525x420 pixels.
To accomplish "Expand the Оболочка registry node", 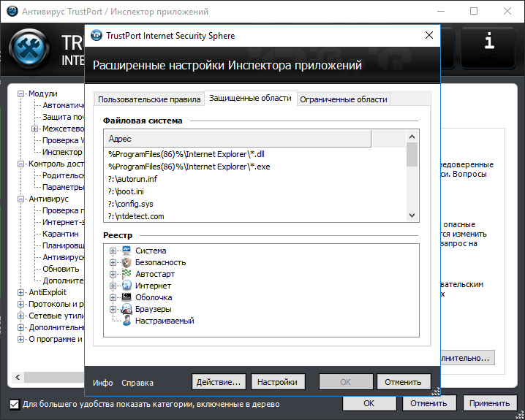I will pyautogui.click(x=113, y=297).
